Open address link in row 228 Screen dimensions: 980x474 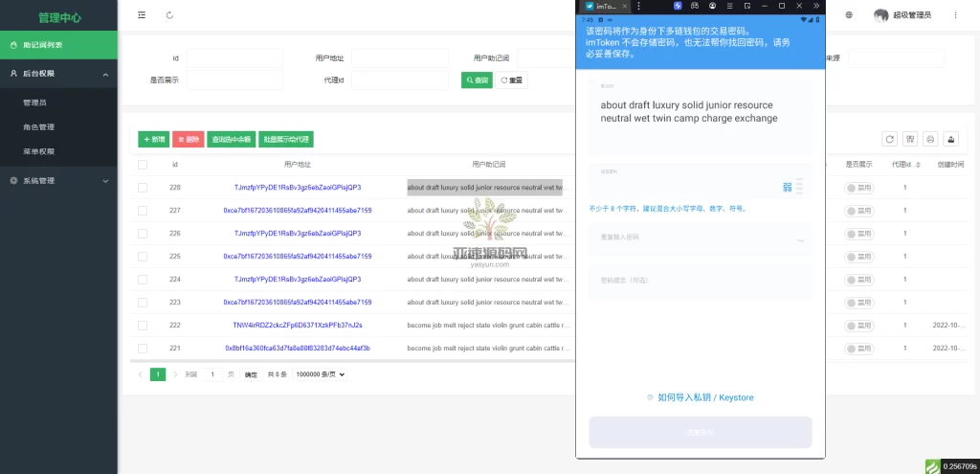pyautogui.click(x=298, y=188)
